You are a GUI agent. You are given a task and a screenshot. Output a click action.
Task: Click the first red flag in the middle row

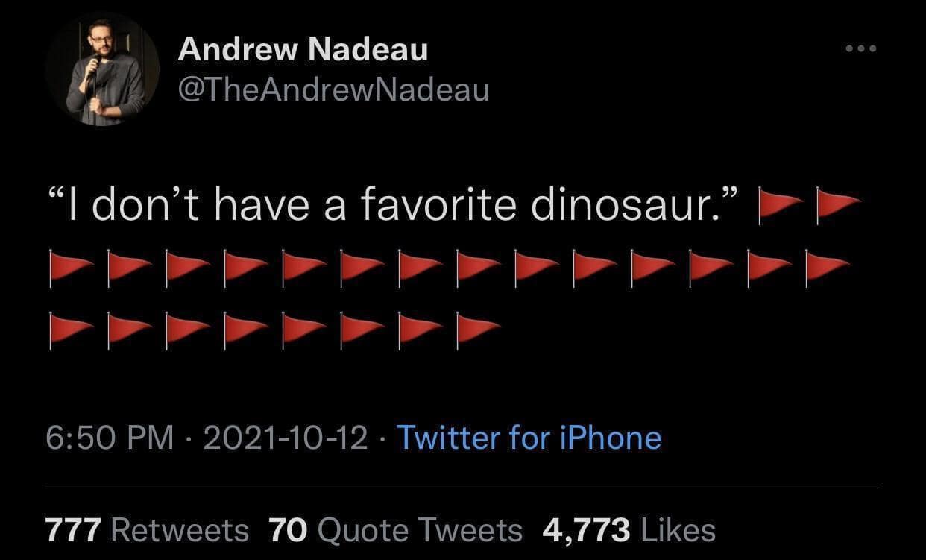71,267
